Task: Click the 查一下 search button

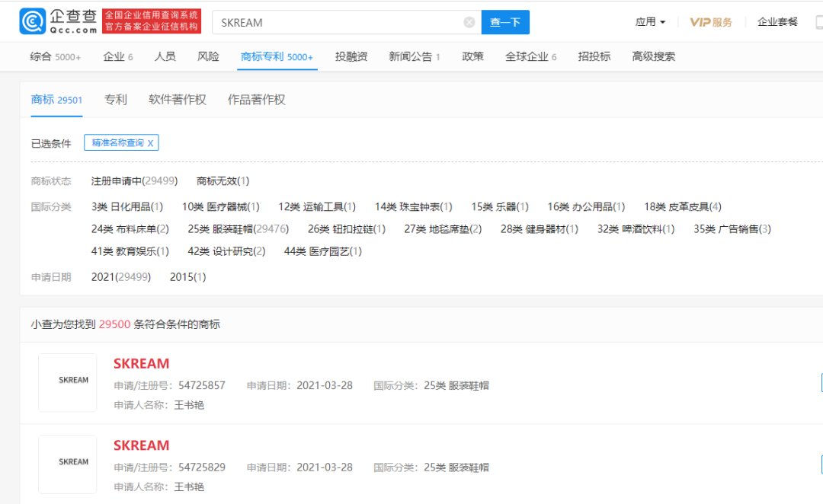Action: click(x=504, y=22)
